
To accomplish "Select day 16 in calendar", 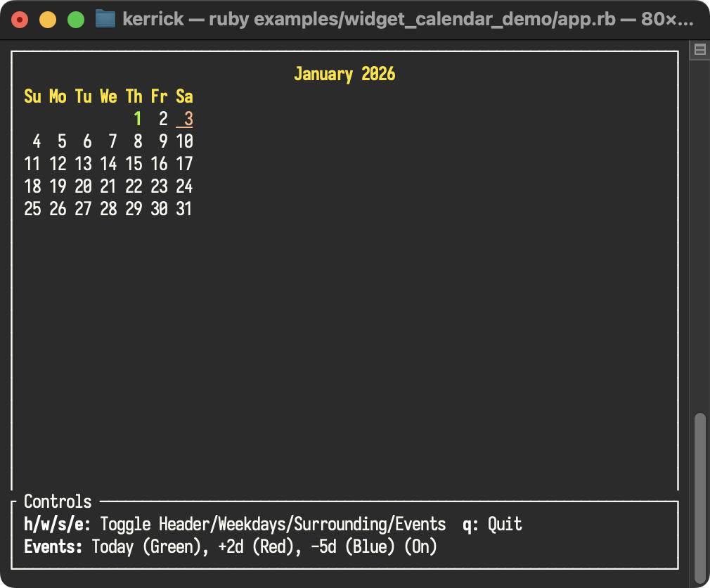I will (x=160, y=164).
